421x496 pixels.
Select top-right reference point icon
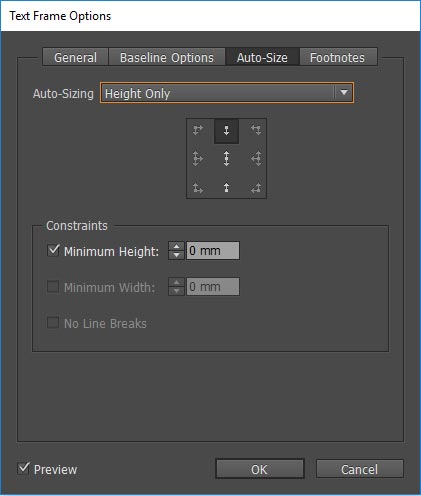click(x=256, y=130)
